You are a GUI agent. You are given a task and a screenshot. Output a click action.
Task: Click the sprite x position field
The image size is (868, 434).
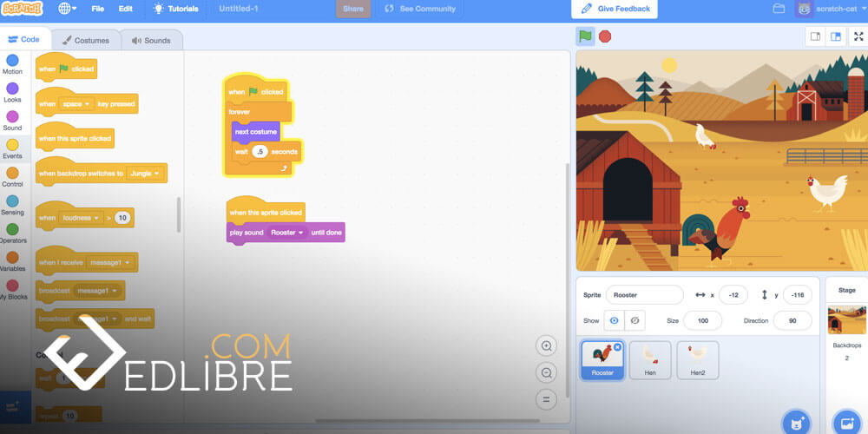pos(733,295)
